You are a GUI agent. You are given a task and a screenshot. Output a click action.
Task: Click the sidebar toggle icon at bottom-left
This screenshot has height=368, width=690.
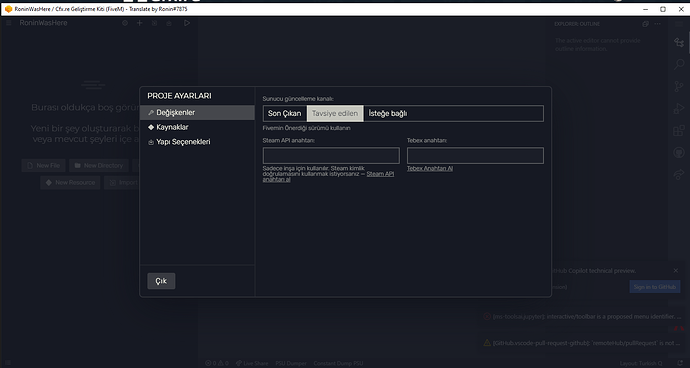pyautogui.click(x=7, y=363)
